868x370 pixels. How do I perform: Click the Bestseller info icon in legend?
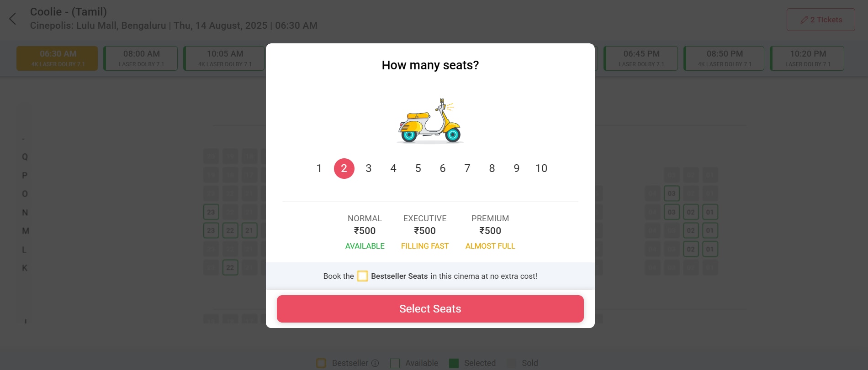[x=375, y=363]
